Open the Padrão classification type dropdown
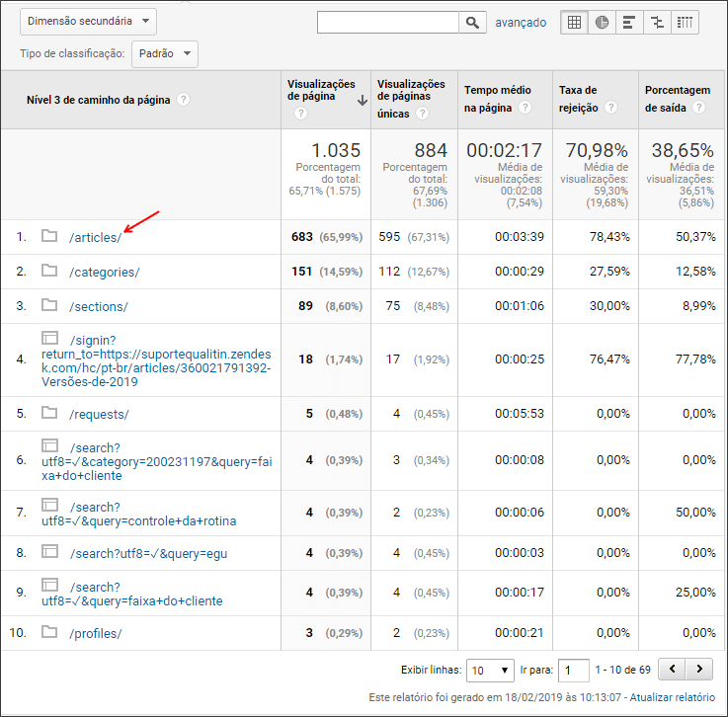The height and width of the screenshot is (717, 728). tap(165, 54)
